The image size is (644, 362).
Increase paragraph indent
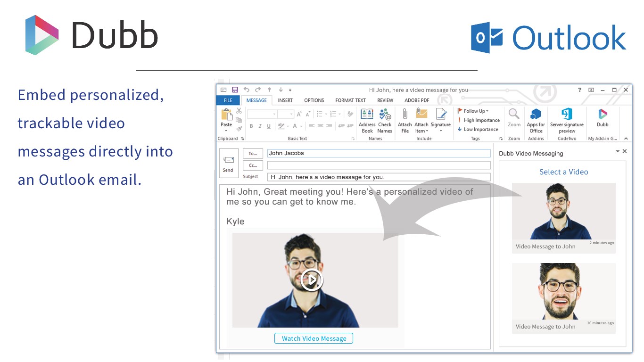350,126
